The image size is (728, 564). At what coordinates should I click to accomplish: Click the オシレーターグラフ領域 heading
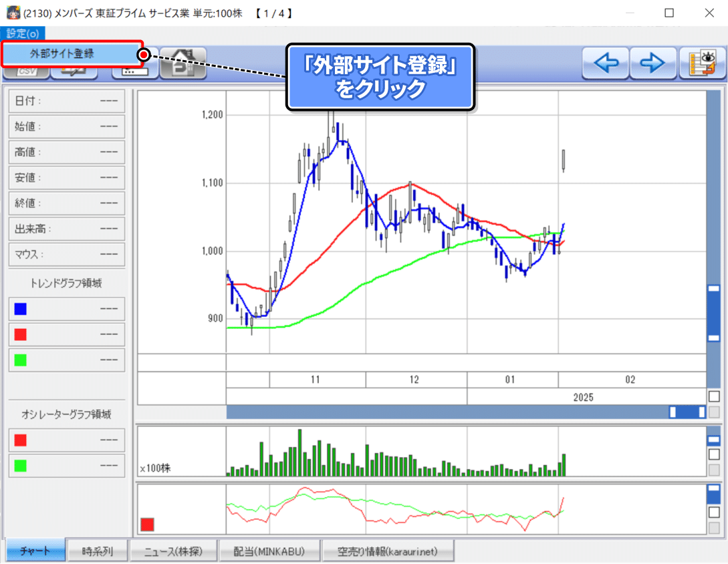pyautogui.click(x=66, y=414)
